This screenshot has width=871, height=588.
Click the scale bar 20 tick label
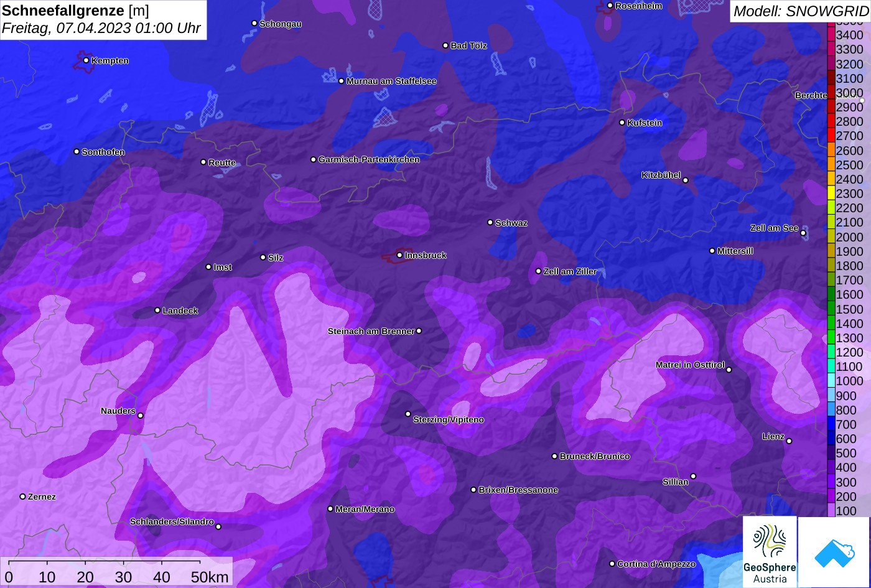[x=85, y=577]
